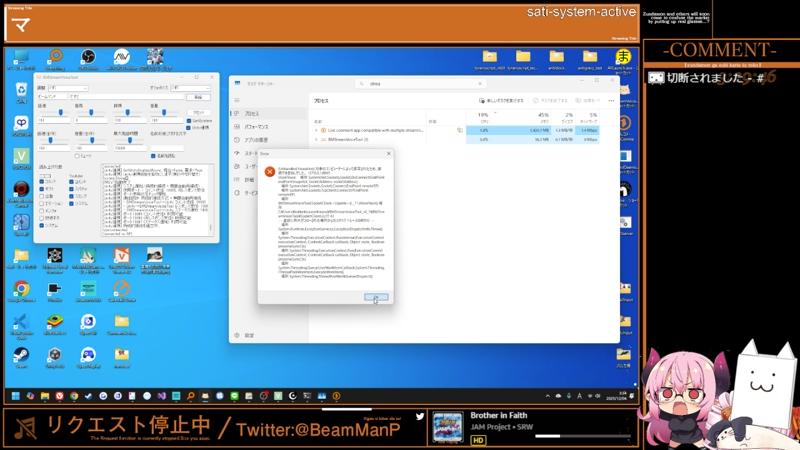Expand the BMStreamVoiceTool process row
The image size is (800, 450).
pos(317,139)
